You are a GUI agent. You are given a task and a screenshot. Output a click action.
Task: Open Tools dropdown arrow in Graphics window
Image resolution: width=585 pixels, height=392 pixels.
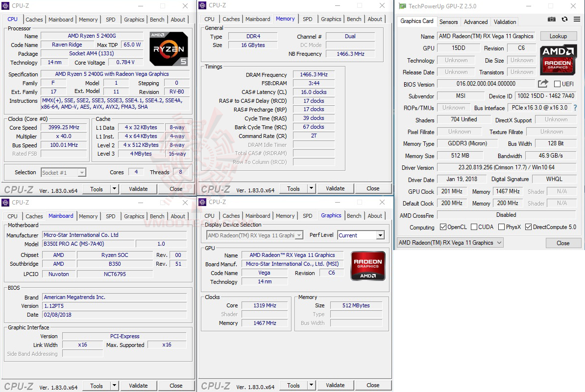(312, 385)
